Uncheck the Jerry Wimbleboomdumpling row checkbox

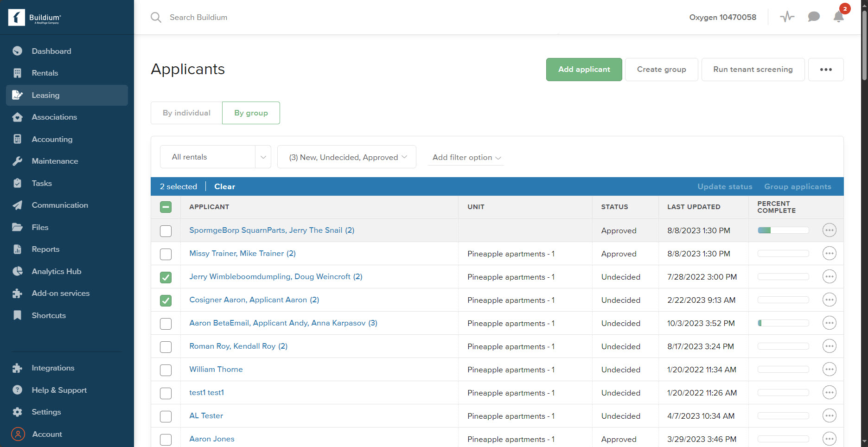point(166,277)
